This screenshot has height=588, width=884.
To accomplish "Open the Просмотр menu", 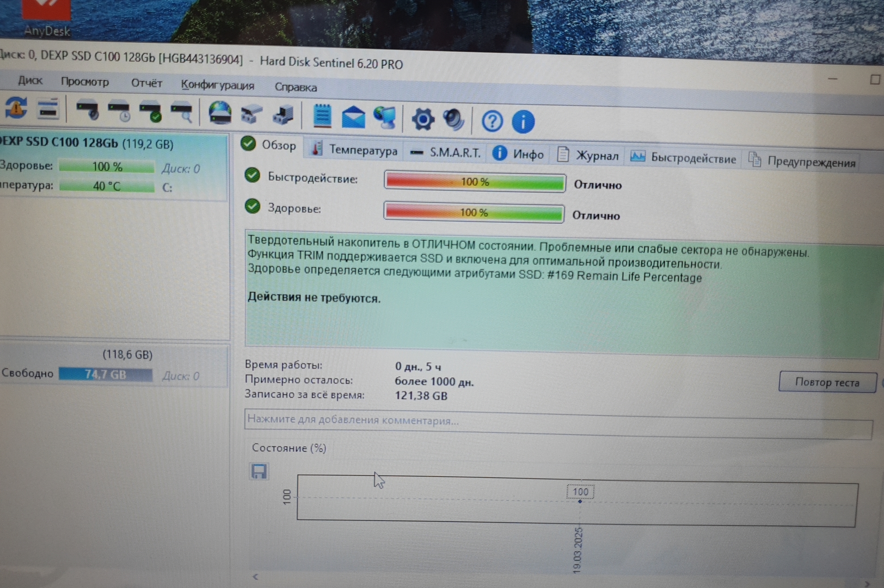I will point(85,82).
